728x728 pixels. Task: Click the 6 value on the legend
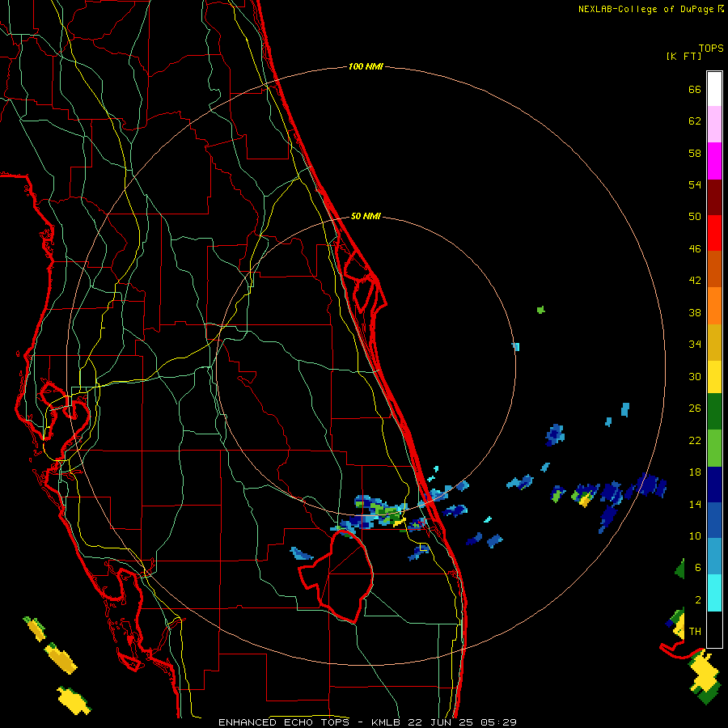[698, 567]
